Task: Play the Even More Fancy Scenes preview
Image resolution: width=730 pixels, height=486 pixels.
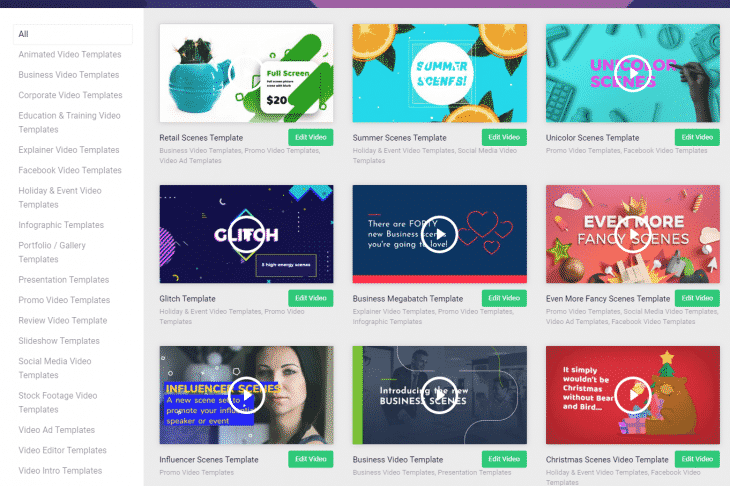Action: click(632, 234)
